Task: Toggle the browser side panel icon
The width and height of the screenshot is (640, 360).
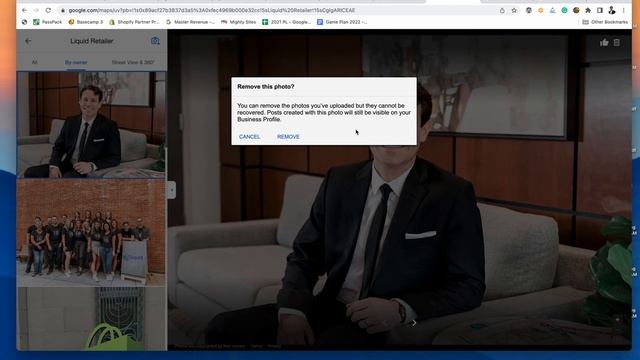Action: [600, 10]
